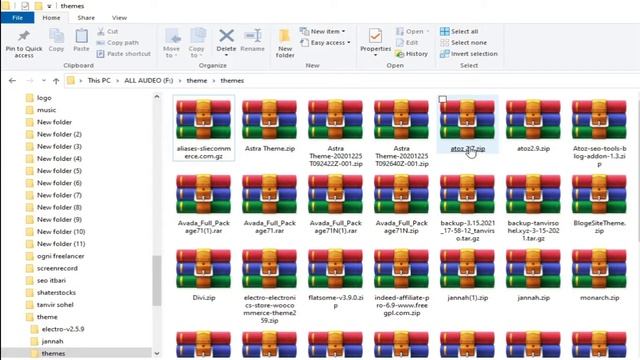The width and height of the screenshot is (640, 360).
Task: Create a New folder from ribbon
Action: pos(285,43)
